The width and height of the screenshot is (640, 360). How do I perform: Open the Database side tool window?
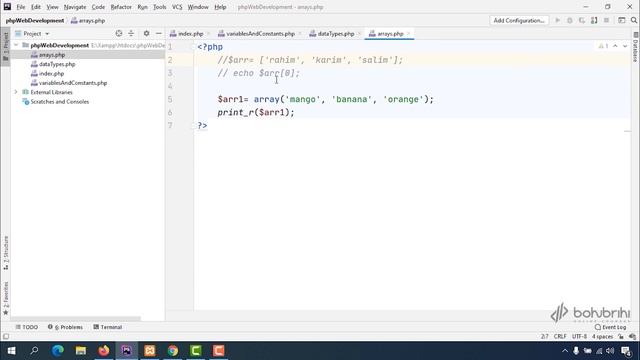tap(635, 47)
